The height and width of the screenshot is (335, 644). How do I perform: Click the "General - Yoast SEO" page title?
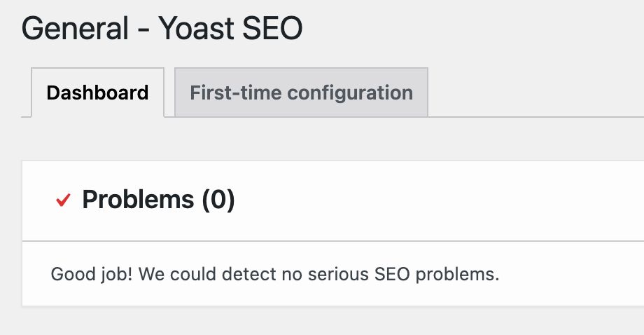click(x=162, y=30)
